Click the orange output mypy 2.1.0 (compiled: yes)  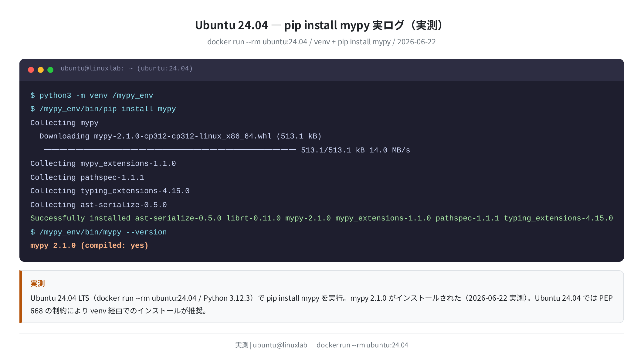90,245
